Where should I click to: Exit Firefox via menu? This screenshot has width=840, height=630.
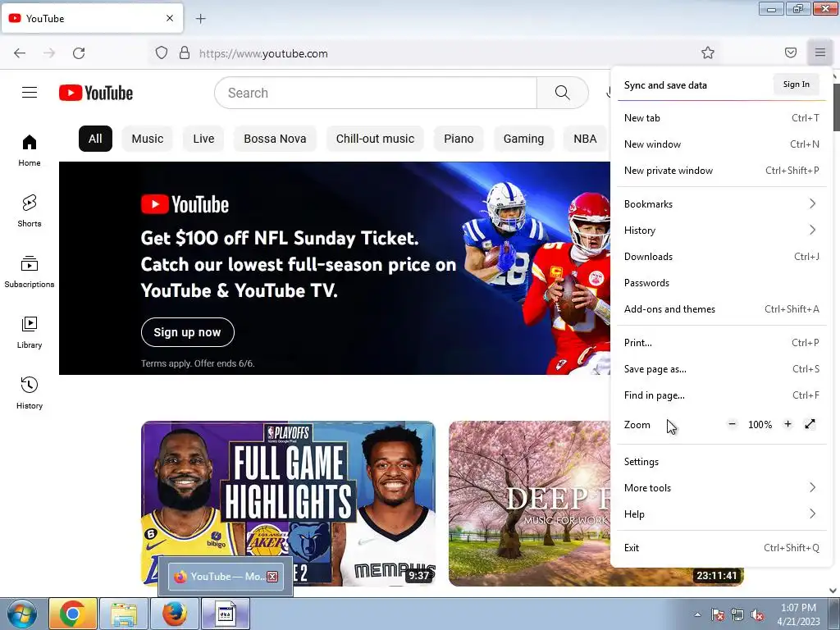click(x=722, y=548)
